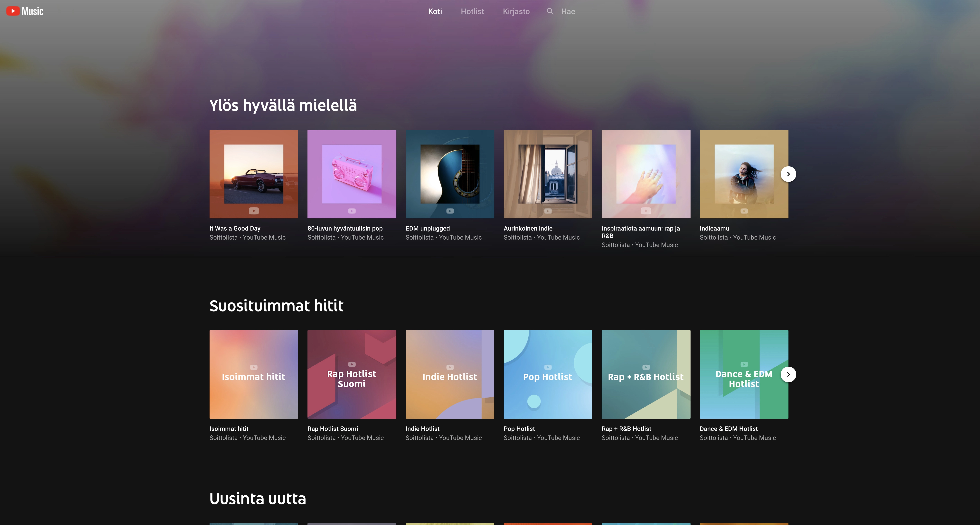The height and width of the screenshot is (525, 980).
Task: Click the video icon on Rap + R&B Hotlist
Action: point(646,367)
